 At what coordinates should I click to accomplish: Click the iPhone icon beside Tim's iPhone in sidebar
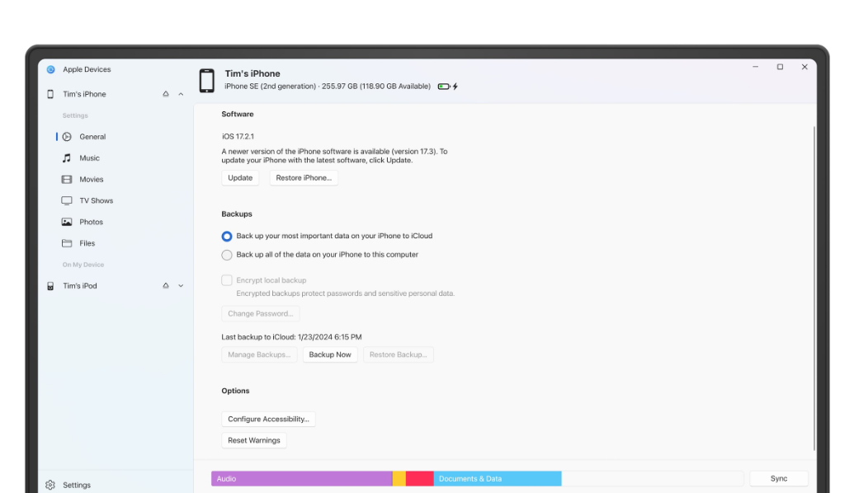pyautogui.click(x=50, y=94)
